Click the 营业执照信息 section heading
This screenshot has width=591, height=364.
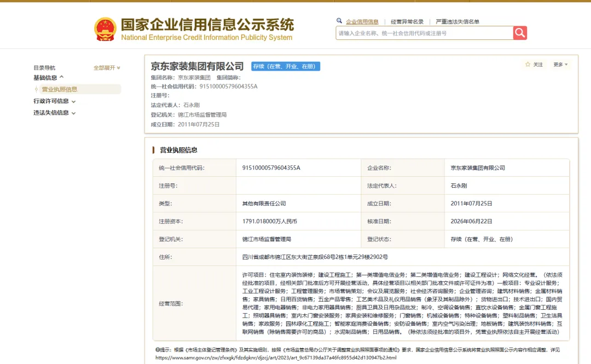[x=178, y=150]
